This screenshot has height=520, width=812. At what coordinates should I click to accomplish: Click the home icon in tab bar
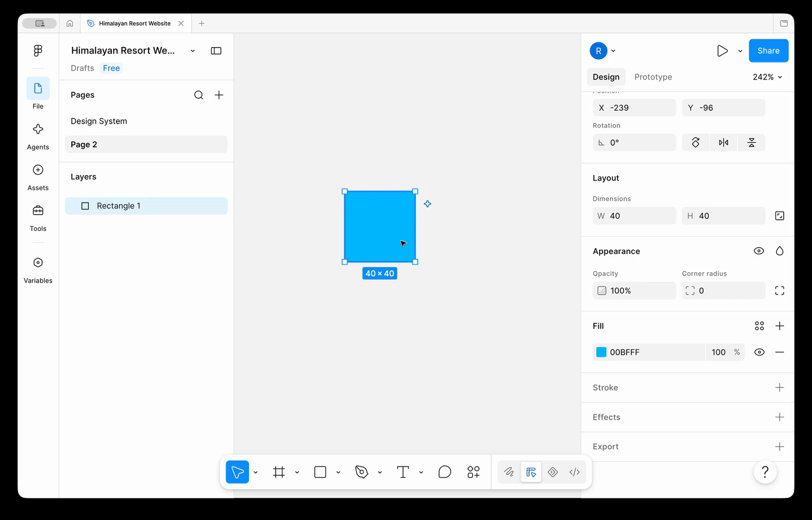click(70, 23)
